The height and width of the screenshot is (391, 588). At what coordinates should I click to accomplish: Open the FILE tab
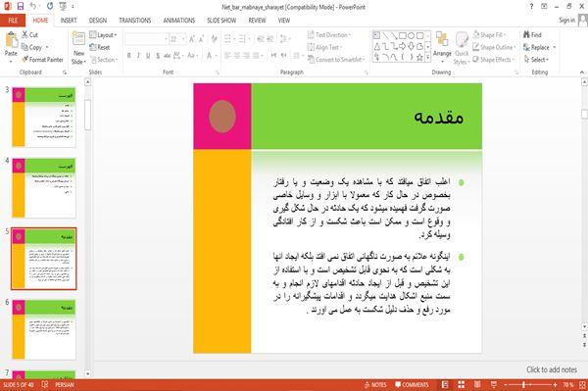(13, 21)
